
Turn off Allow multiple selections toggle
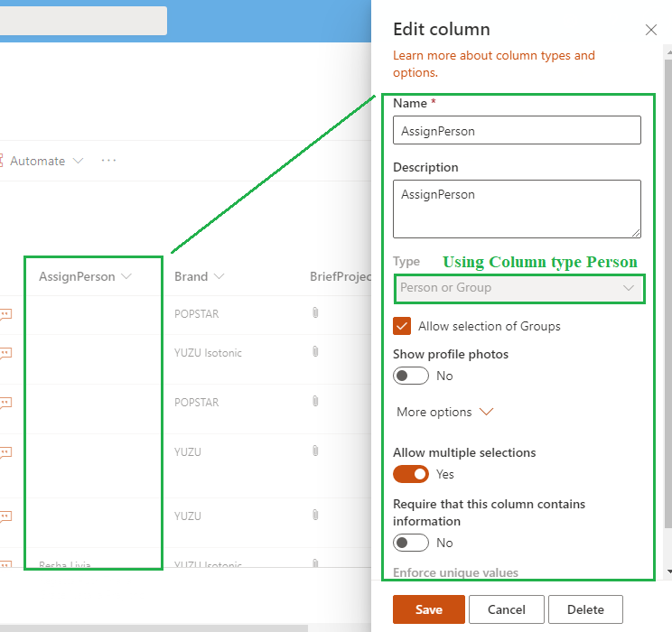[411, 474]
